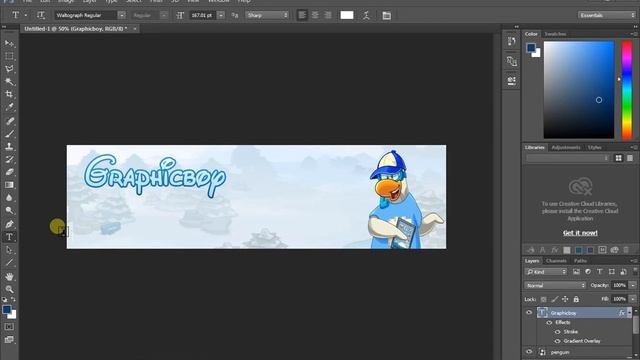Toggle Quick Mask mode icon
Screen dimensions: 640x360
tap(9, 327)
